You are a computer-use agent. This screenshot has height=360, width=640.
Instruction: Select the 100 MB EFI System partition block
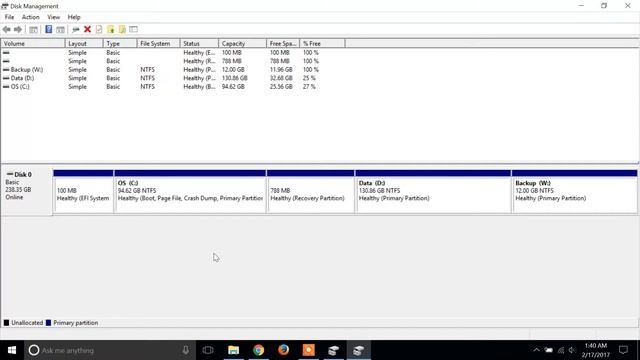point(83,191)
